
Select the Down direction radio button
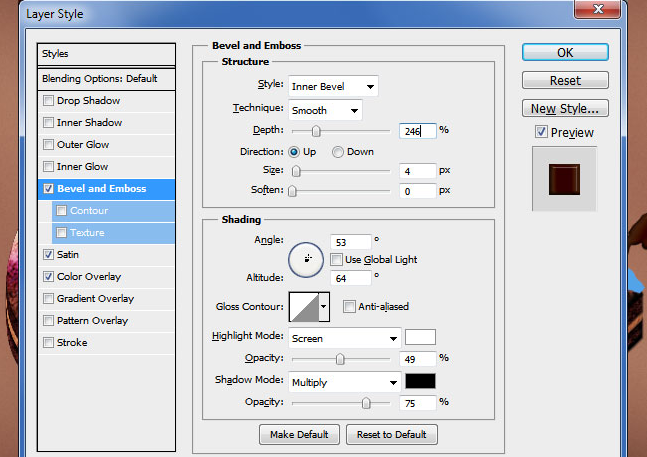(x=338, y=152)
